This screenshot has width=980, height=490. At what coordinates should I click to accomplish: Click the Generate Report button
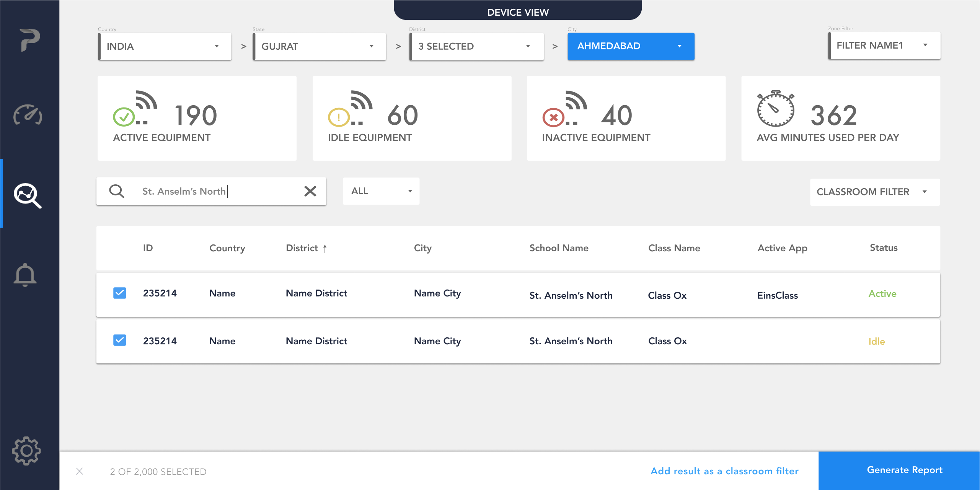(x=904, y=470)
